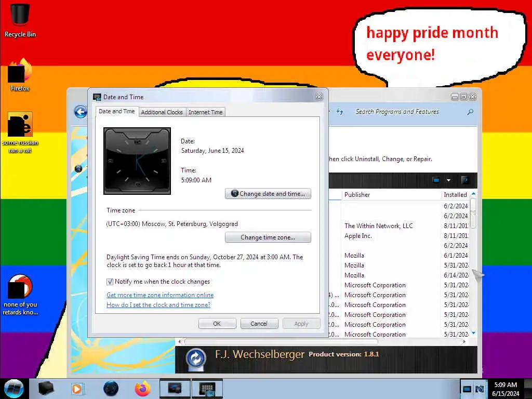Switch to the Programs and Features taskbar window
Viewport: 532px width, 399px height.
pos(175,389)
